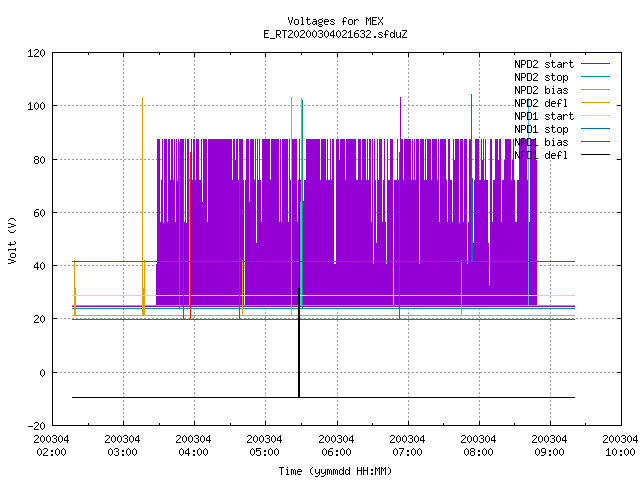The image size is (640, 480).
Task: Click the 'NPD1 bias' legend label
Action: click(x=541, y=142)
